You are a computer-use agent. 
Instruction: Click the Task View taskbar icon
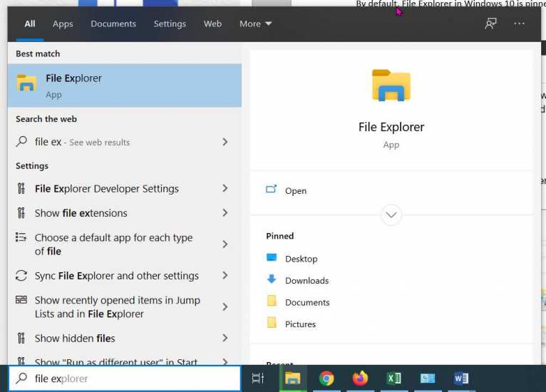[258, 378]
